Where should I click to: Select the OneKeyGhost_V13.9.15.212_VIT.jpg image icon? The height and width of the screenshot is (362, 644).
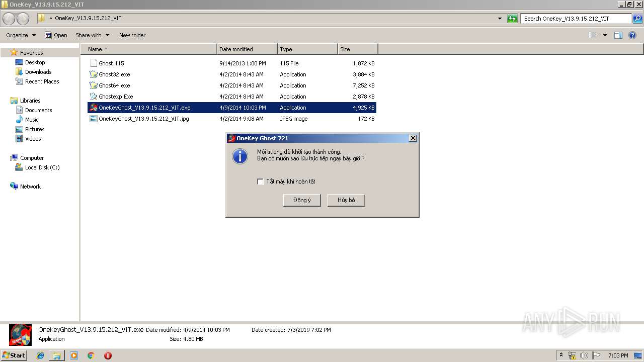[x=94, y=119]
